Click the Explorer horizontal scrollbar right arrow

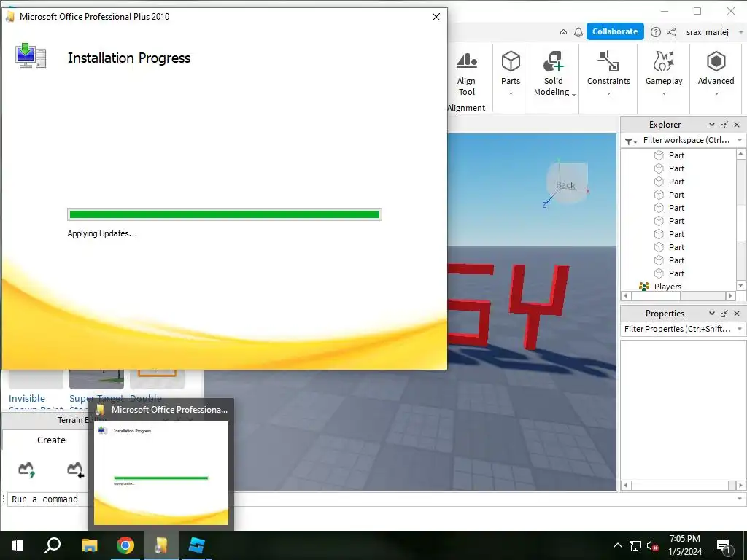[x=730, y=296]
